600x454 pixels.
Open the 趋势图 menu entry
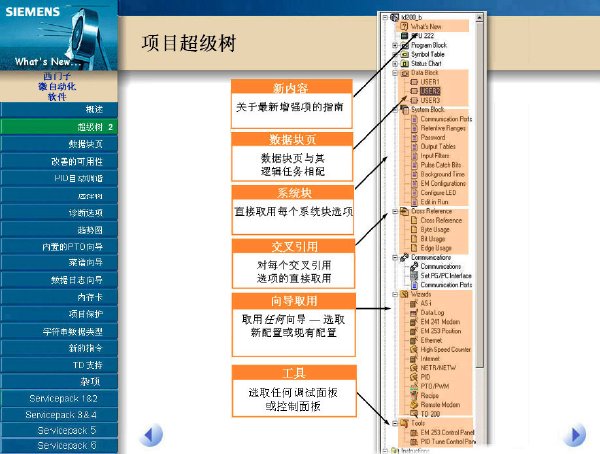tap(59, 230)
